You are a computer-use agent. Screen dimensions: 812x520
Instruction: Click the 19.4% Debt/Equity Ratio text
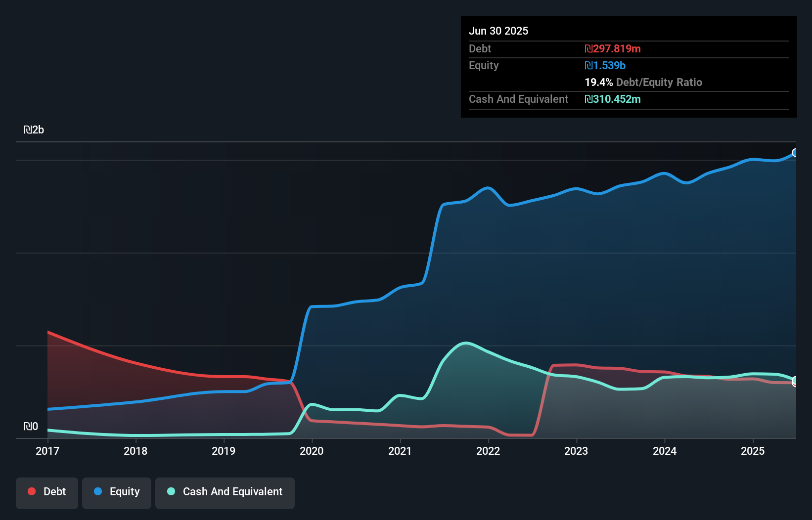click(x=643, y=82)
